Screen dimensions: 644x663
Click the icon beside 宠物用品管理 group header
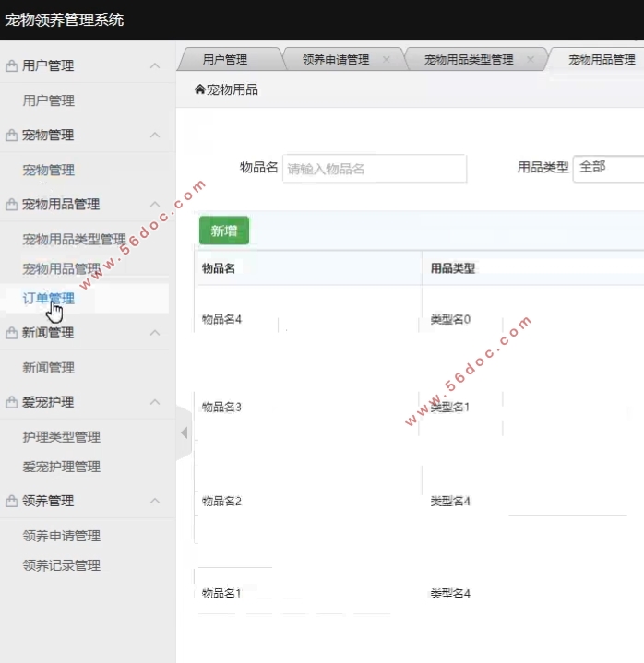[x=12, y=205]
